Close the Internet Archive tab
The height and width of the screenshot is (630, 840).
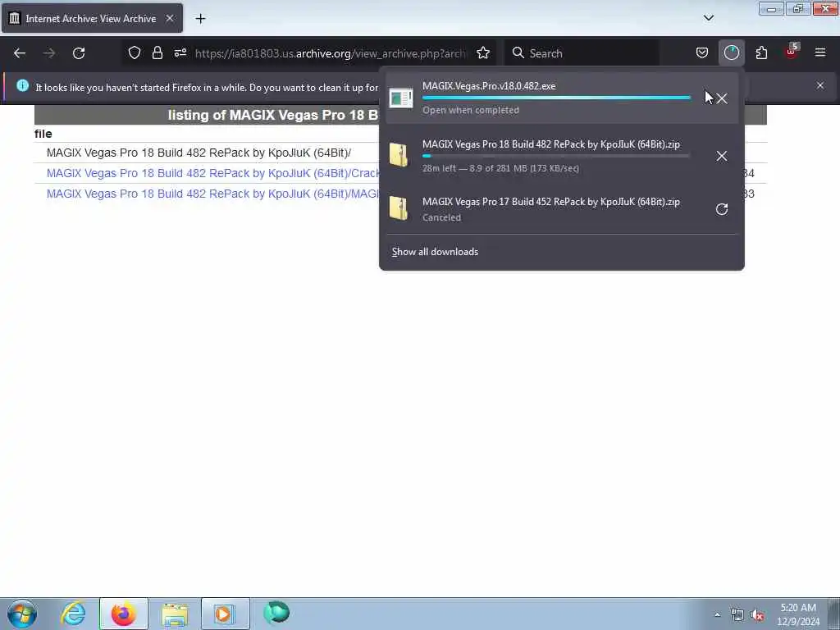[x=169, y=18]
